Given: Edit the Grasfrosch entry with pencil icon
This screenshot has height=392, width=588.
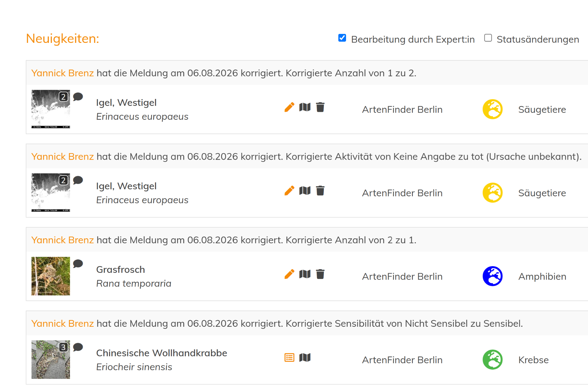Looking at the screenshot, I should (289, 274).
